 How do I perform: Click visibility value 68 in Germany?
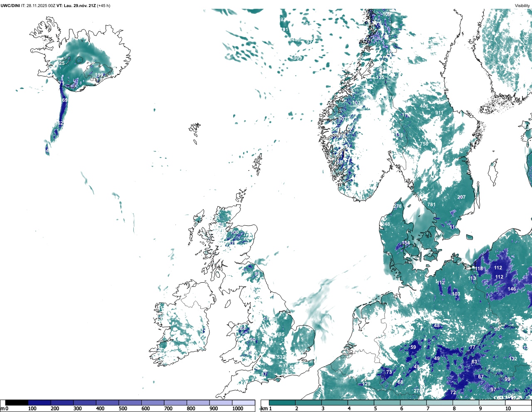click(400, 382)
